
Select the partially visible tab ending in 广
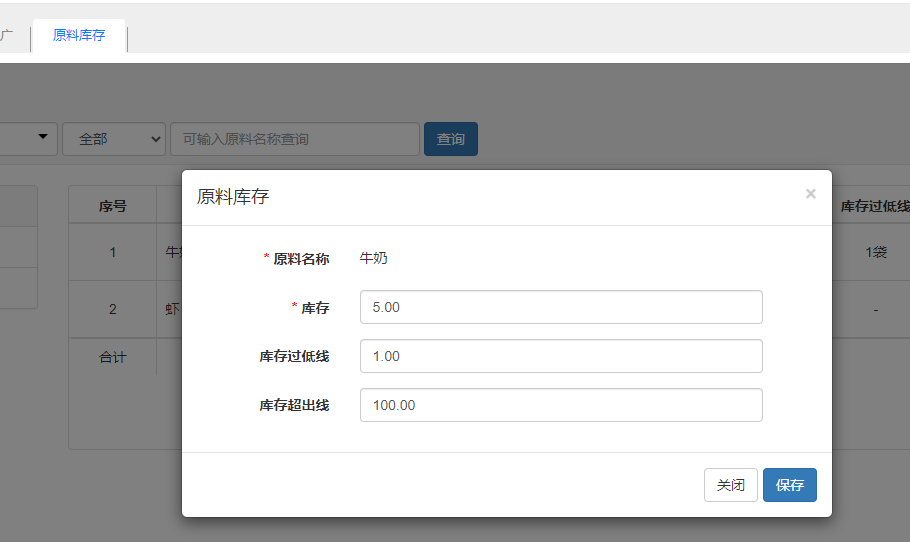click(x=8, y=36)
